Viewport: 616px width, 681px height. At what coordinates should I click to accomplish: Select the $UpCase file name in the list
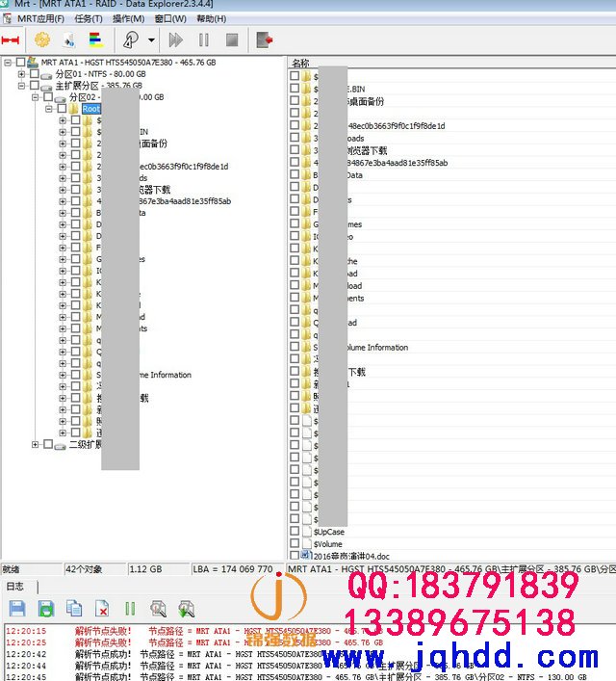(x=329, y=532)
